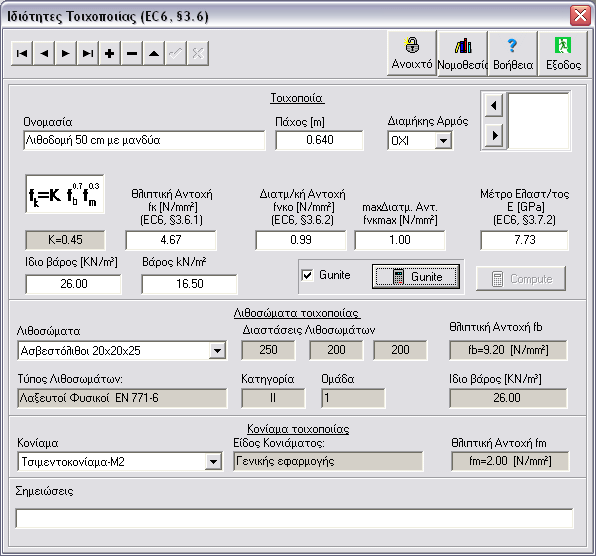Go to next record arrow
The width and height of the screenshot is (596, 556).
coord(66,54)
